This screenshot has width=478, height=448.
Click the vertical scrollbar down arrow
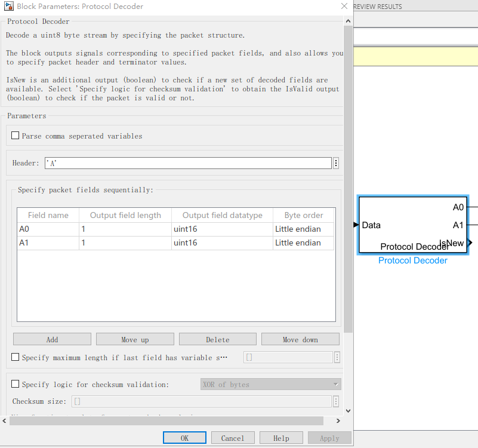click(x=348, y=411)
